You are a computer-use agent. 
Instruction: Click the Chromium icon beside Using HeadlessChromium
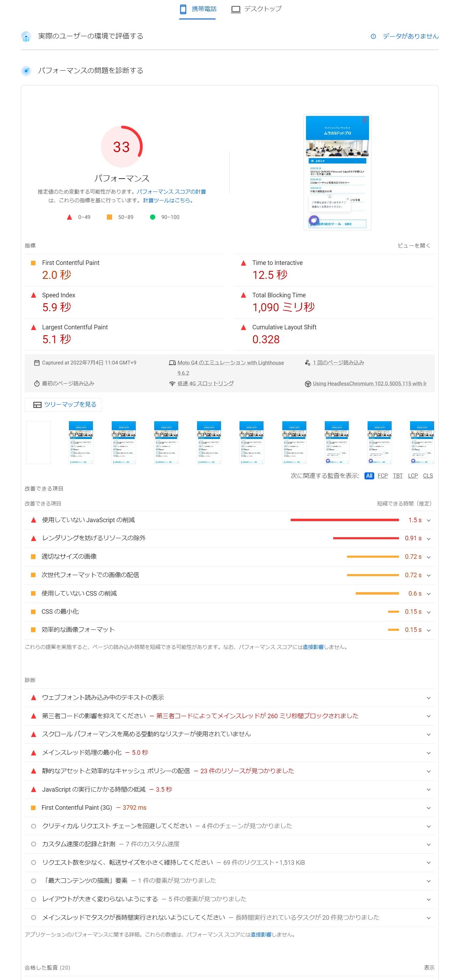click(x=308, y=384)
